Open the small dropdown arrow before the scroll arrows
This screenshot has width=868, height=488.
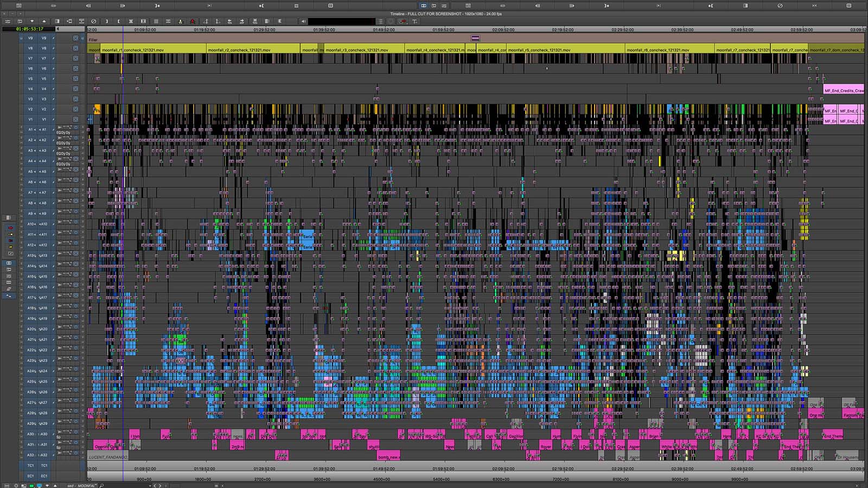[150, 486]
